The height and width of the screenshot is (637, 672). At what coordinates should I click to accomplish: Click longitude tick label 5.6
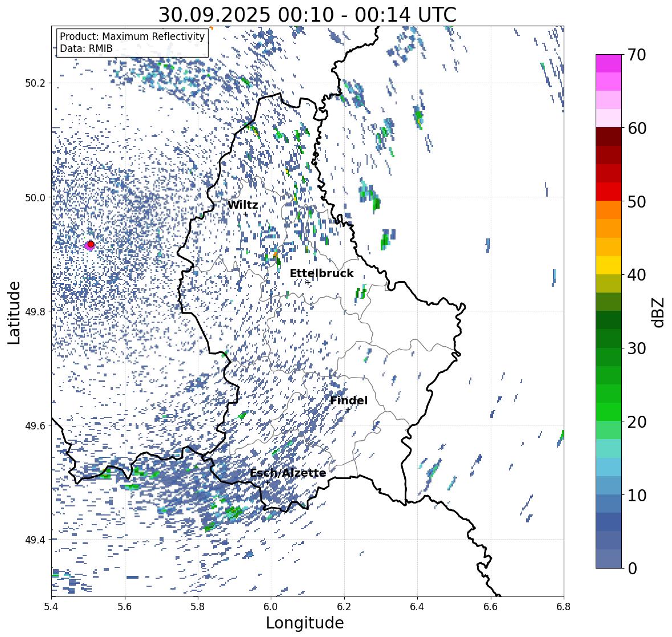[x=125, y=606]
